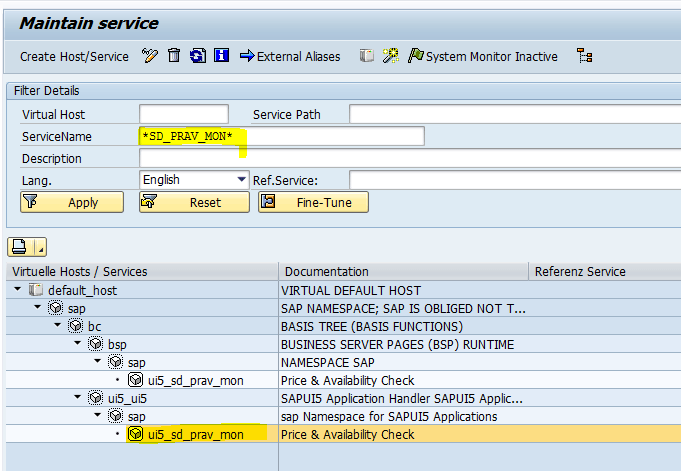Click BUSINESS SERVER PAGES (BSP) RUNTIME text
681x471 pixels.
[x=397, y=345]
